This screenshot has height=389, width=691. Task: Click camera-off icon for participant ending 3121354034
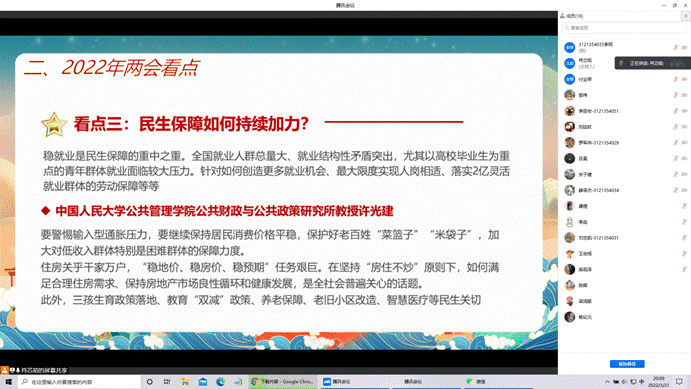click(684, 190)
